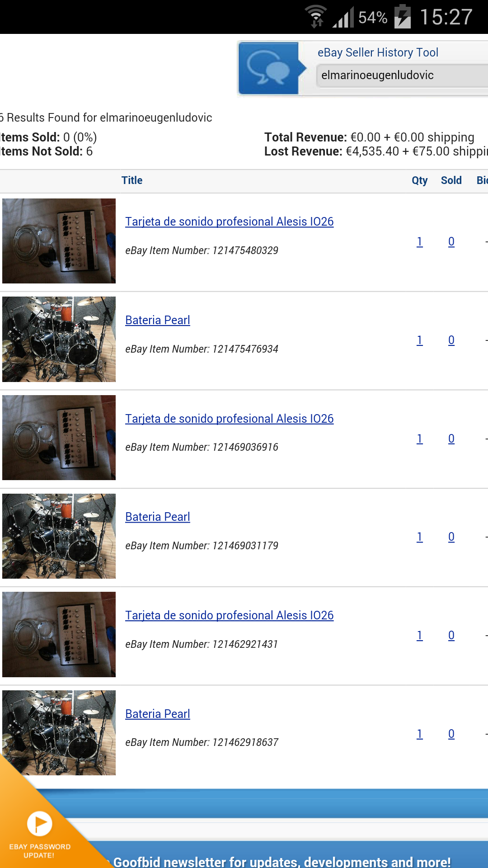
Task: View first Pearl drum kit thumbnail
Action: coord(59,339)
